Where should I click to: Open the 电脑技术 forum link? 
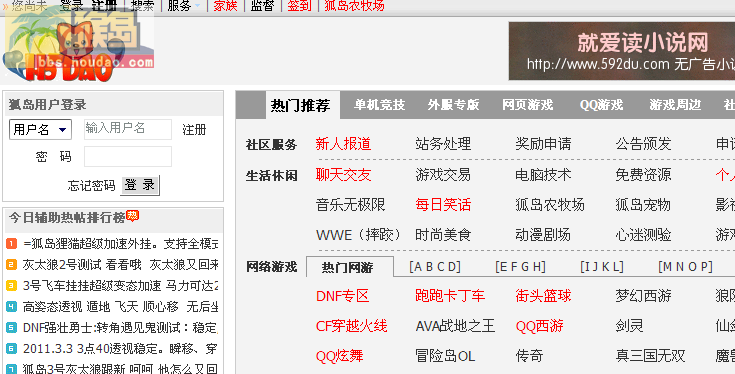[543, 175]
